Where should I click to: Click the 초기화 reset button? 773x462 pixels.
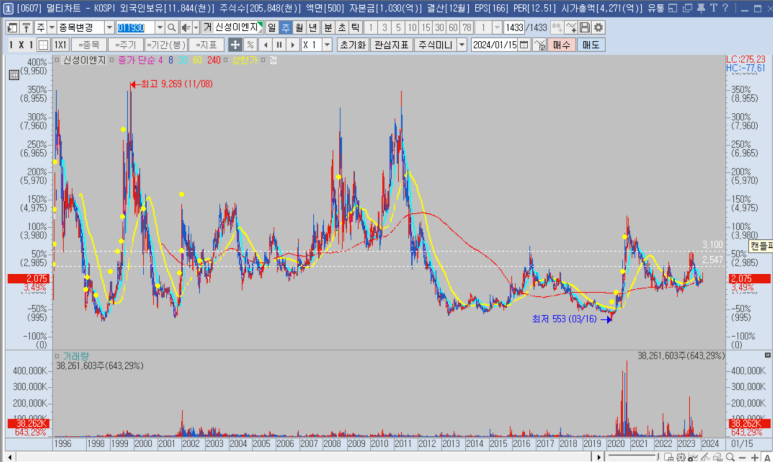[x=353, y=45]
